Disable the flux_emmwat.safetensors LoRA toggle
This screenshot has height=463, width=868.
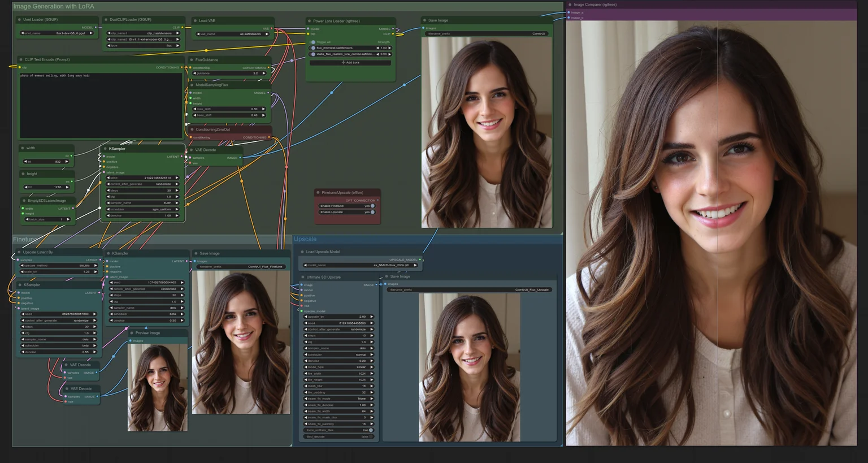tap(313, 48)
